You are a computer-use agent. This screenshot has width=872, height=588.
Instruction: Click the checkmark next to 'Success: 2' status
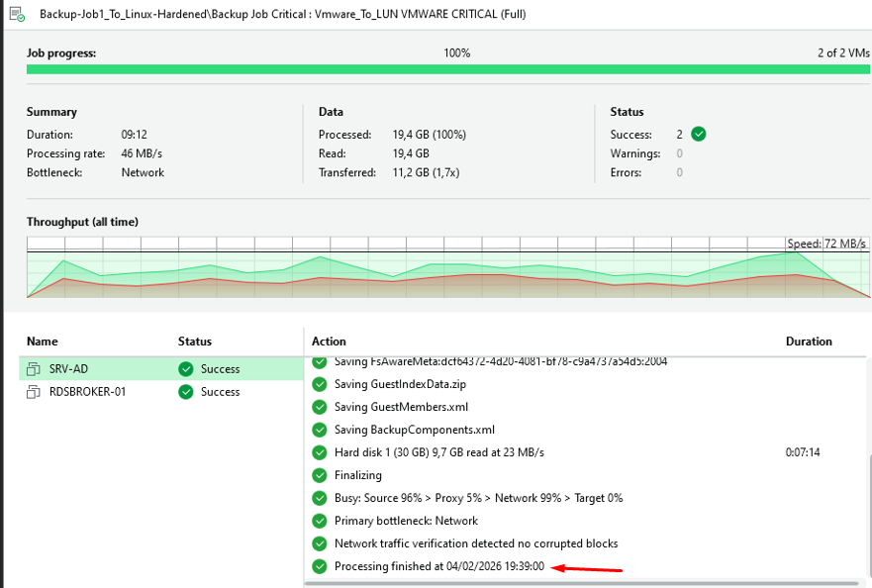click(700, 134)
